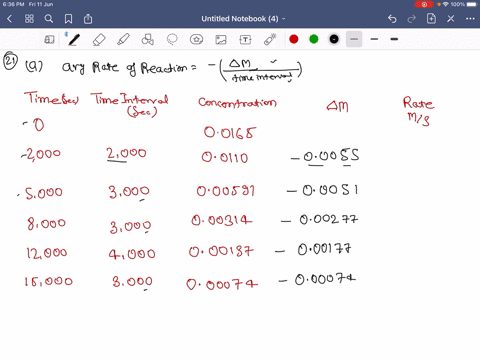
Task: Tap the handwritten 4,000 time interval entry
Action: (x=132, y=254)
